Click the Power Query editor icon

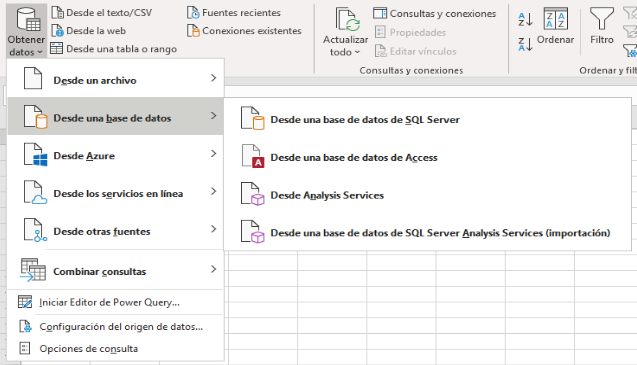(x=25, y=302)
